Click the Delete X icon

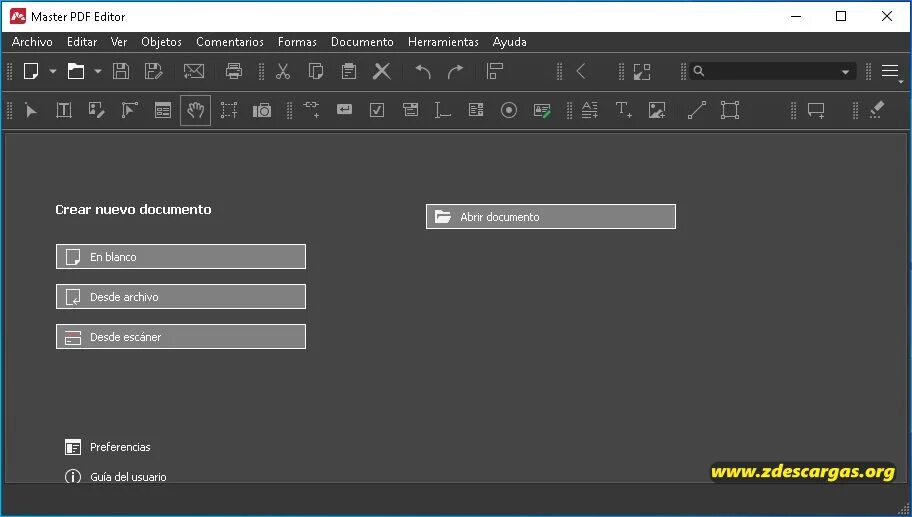382,72
